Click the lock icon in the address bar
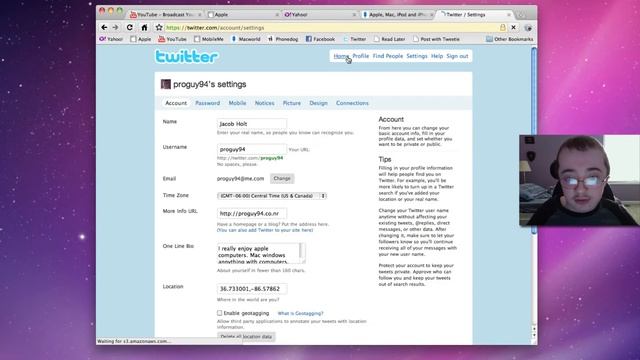Image resolution: width=640 pixels, height=360 pixels. (502, 27)
